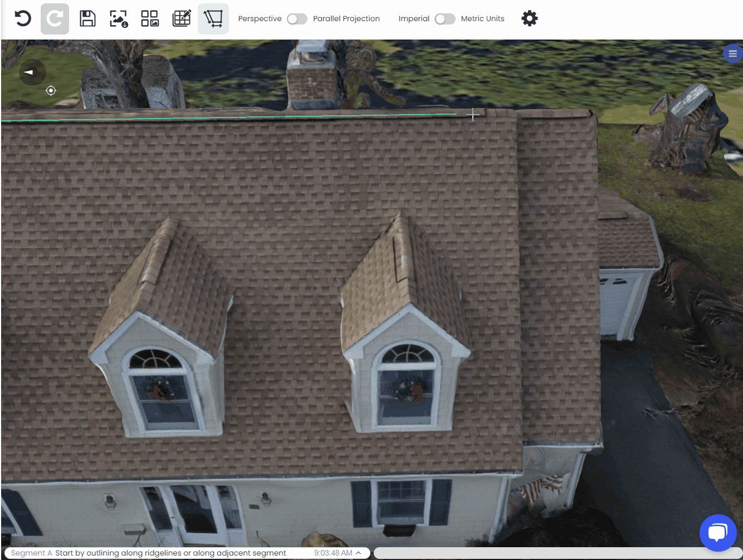The width and height of the screenshot is (743, 560).
Task: Save the project with the floppy disk icon
Action: (x=87, y=18)
